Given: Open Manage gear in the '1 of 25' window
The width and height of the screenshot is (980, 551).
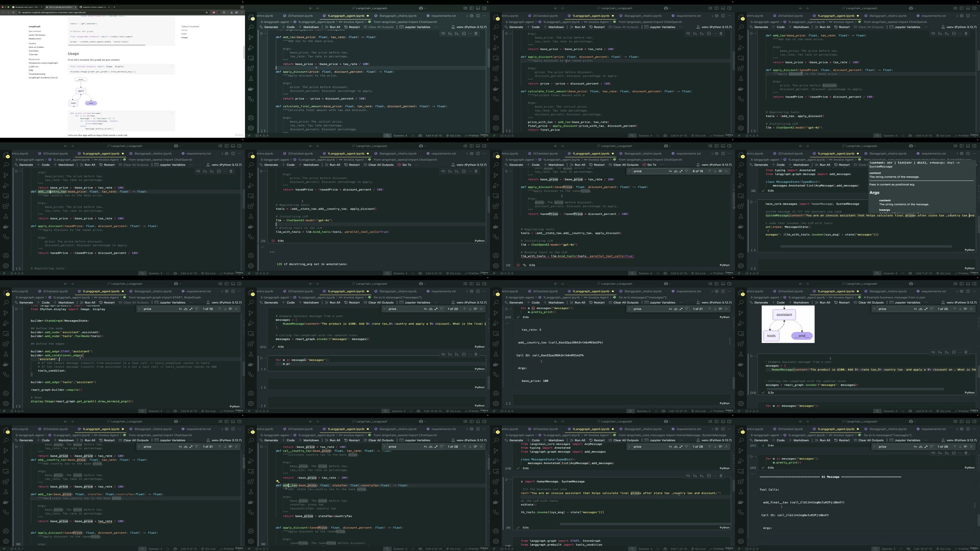Looking at the screenshot, I should pyautogui.click(x=741, y=403).
